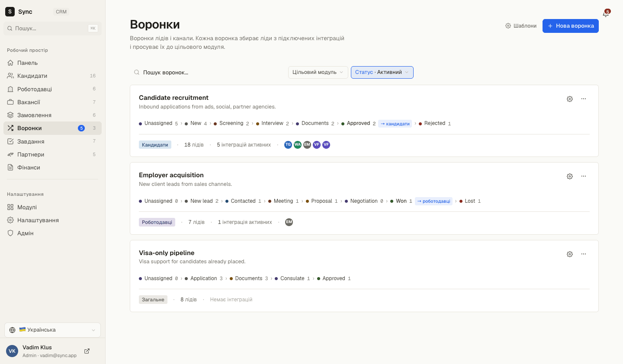Click the VK user avatar
Screen dimensions: 623x364
12,351
